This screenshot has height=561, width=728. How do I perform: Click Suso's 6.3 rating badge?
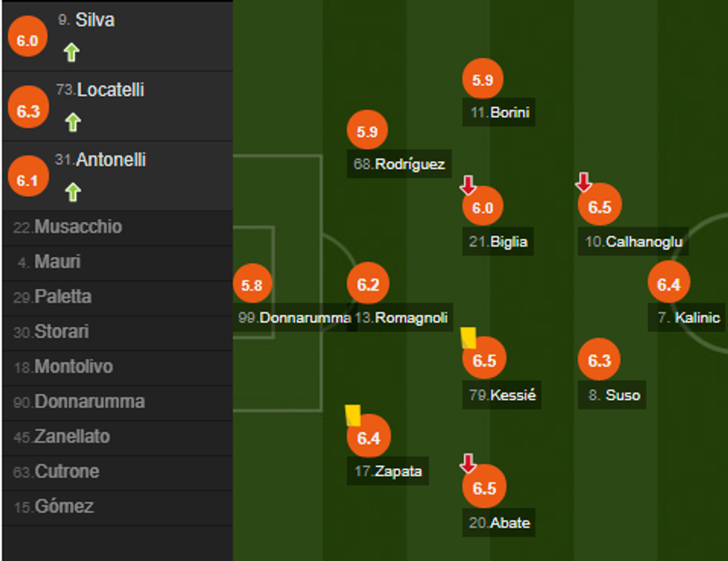pyautogui.click(x=599, y=360)
